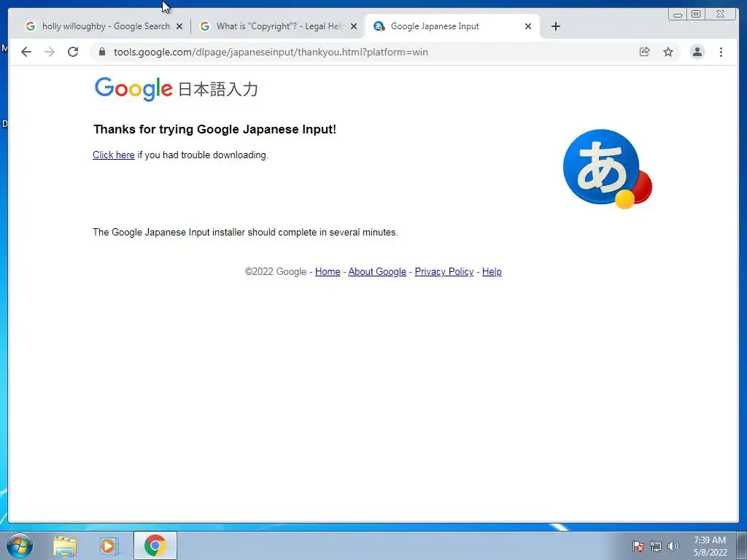Open the Home footer link
This screenshot has width=747, height=560.
click(328, 271)
